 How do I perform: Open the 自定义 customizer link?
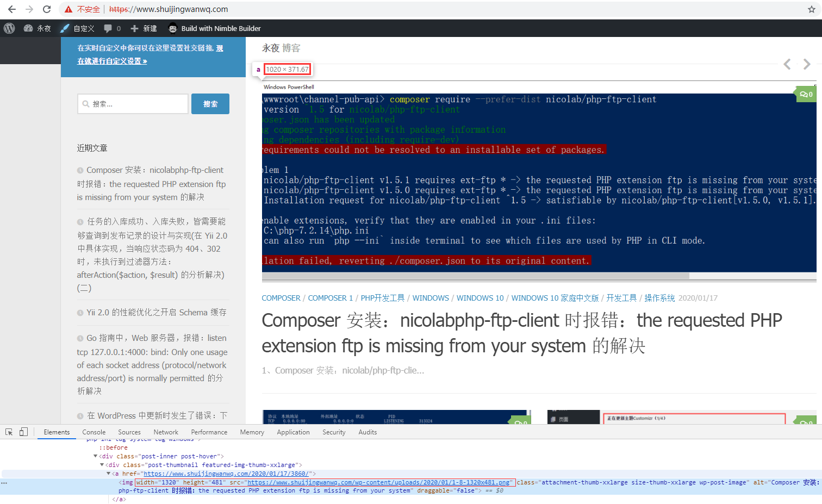tap(77, 28)
